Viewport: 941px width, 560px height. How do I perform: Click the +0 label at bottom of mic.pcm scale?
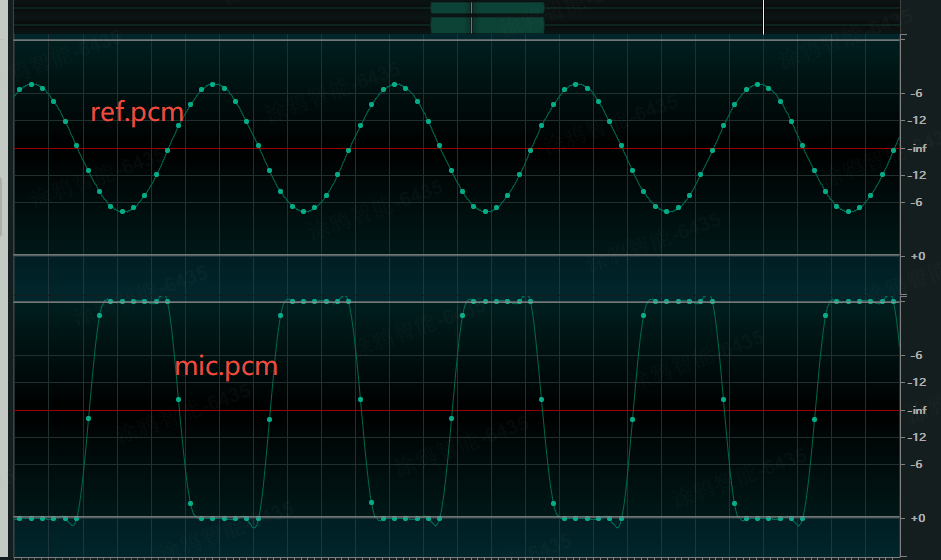point(917,518)
